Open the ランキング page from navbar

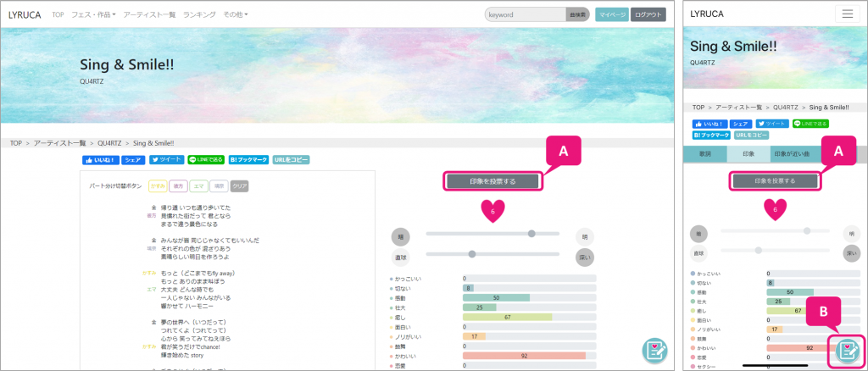(x=199, y=14)
